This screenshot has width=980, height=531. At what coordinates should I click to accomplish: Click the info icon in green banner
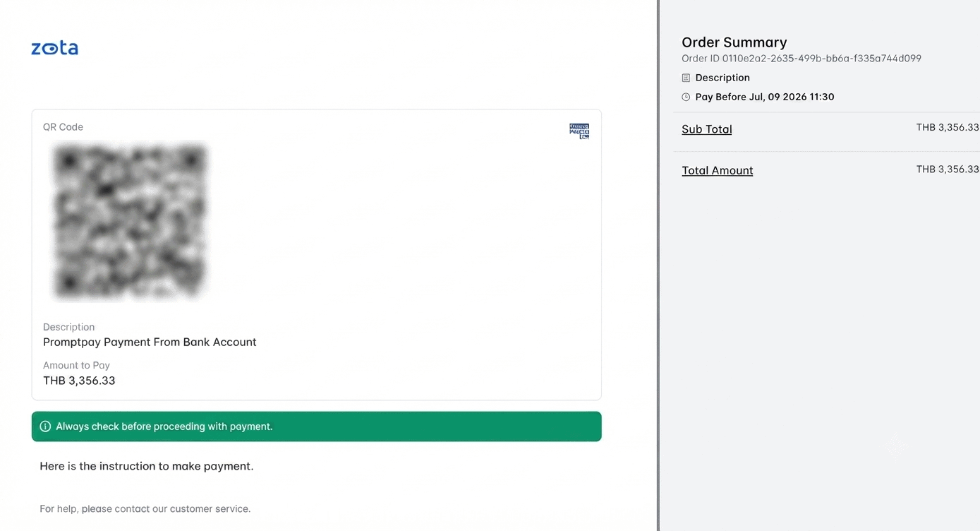[x=45, y=426]
